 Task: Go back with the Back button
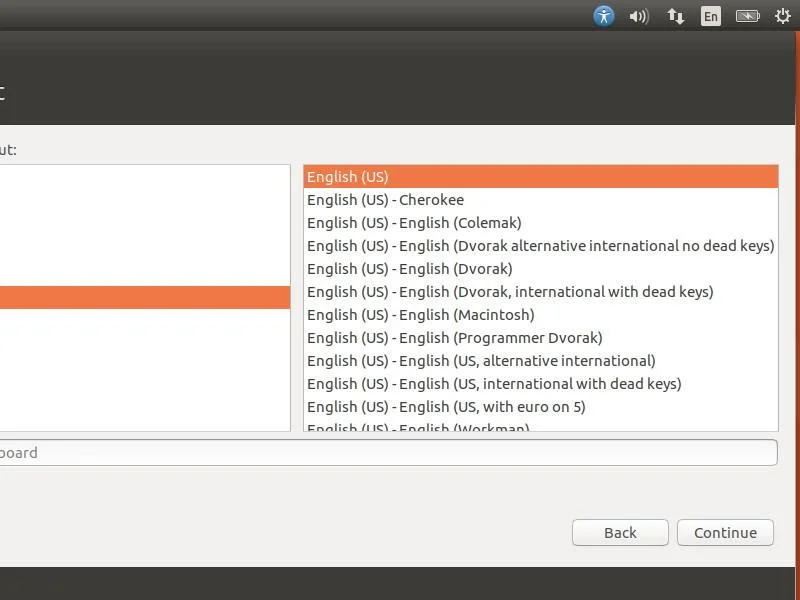(620, 533)
